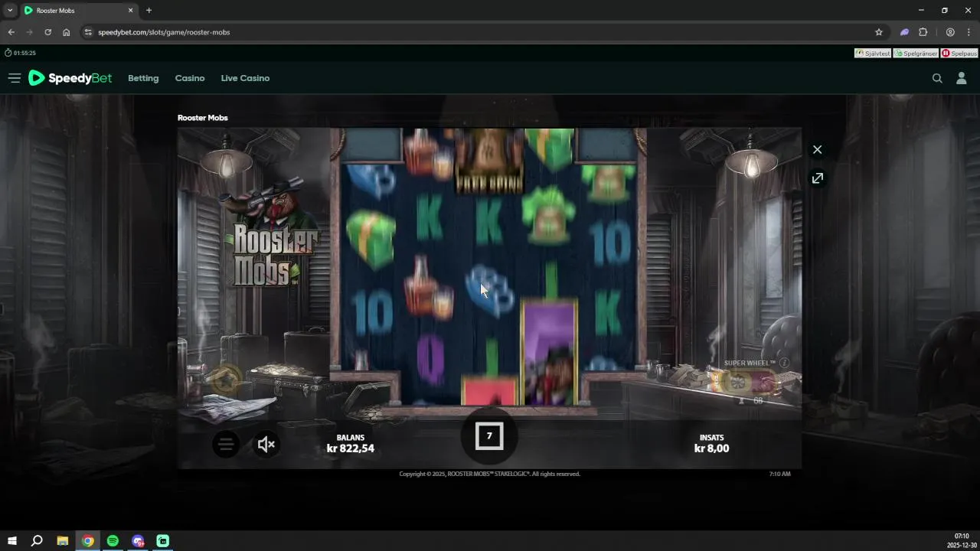This screenshot has height=551, width=980.
Task: Open the purple browser extension icon
Action: (x=904, y=32)
